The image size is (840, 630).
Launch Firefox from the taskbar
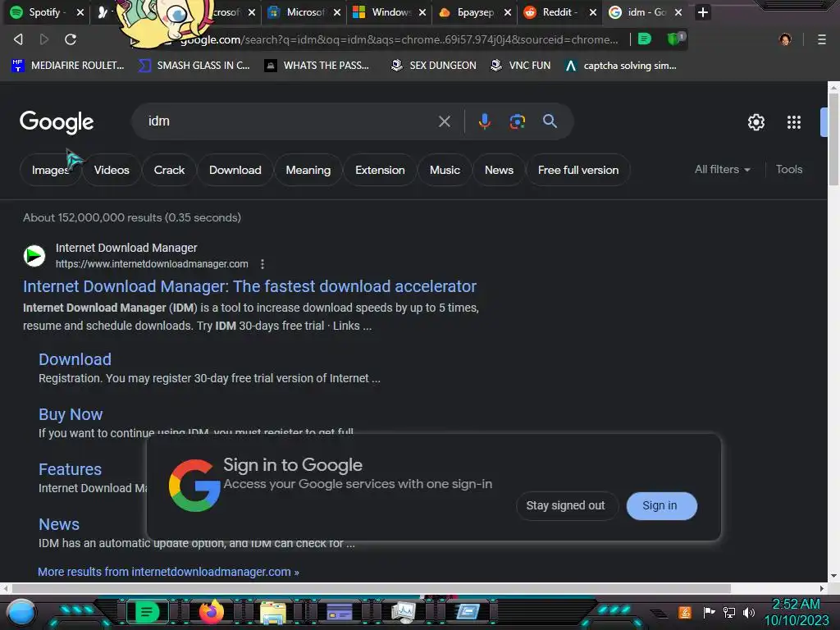pos(211,612)
